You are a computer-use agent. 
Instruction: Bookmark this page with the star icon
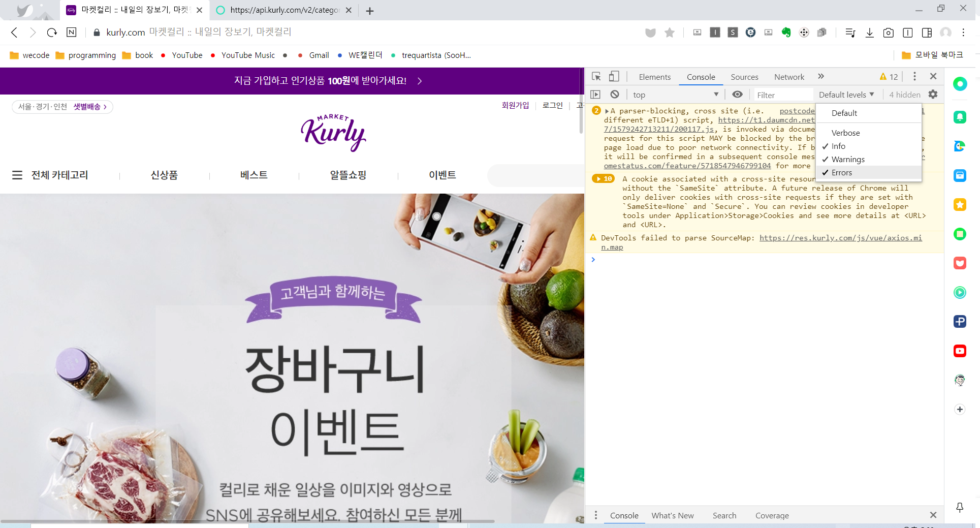670,33
